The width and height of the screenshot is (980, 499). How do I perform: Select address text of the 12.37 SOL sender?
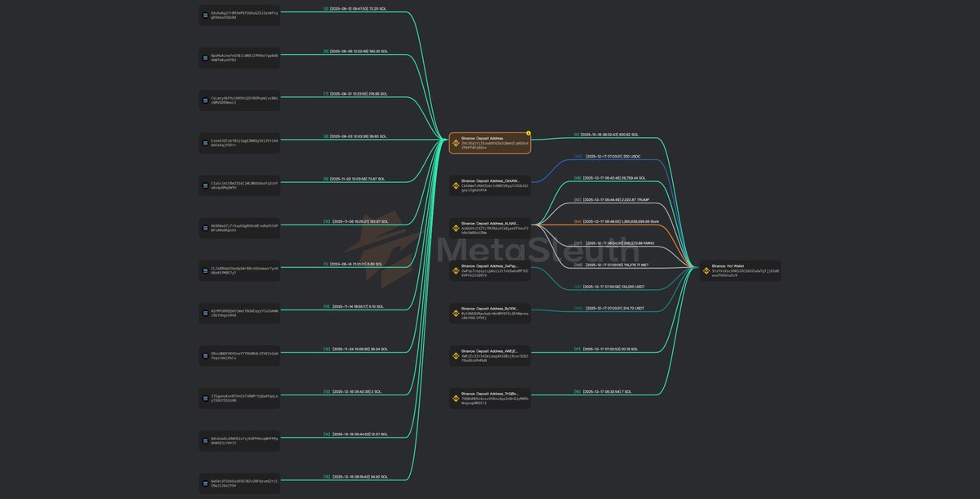[244, 440]
